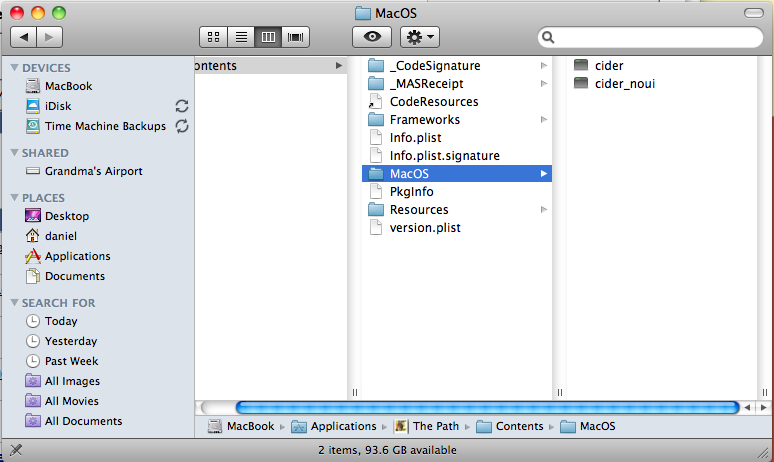
Task: Switch to icon view
Action: tap(213, 37)
